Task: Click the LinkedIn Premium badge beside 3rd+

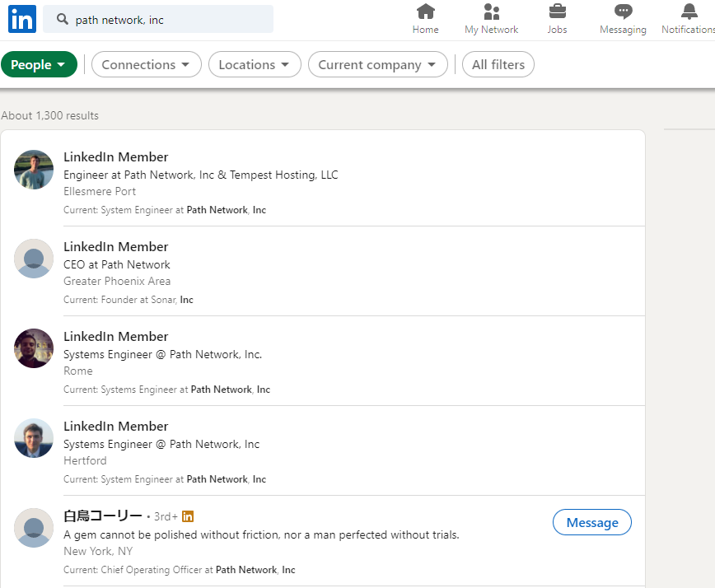Action: (x=188, y=516)
